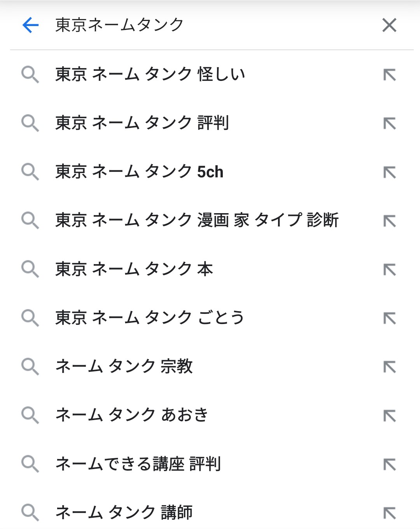The width and height of the screenshot is (420, 529).
Task: Select suggestion 東京 ネーム タンク 評判
Action: coord(142,123)
